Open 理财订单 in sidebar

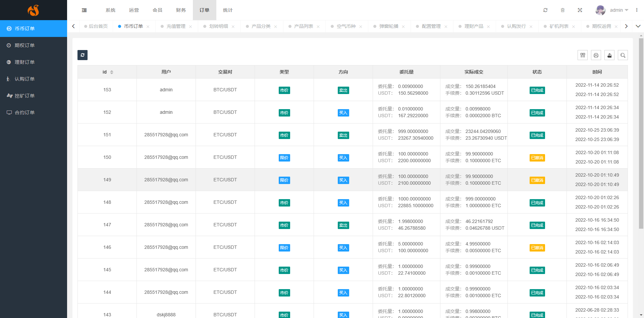pyautogui.click(x=34, y=62)
